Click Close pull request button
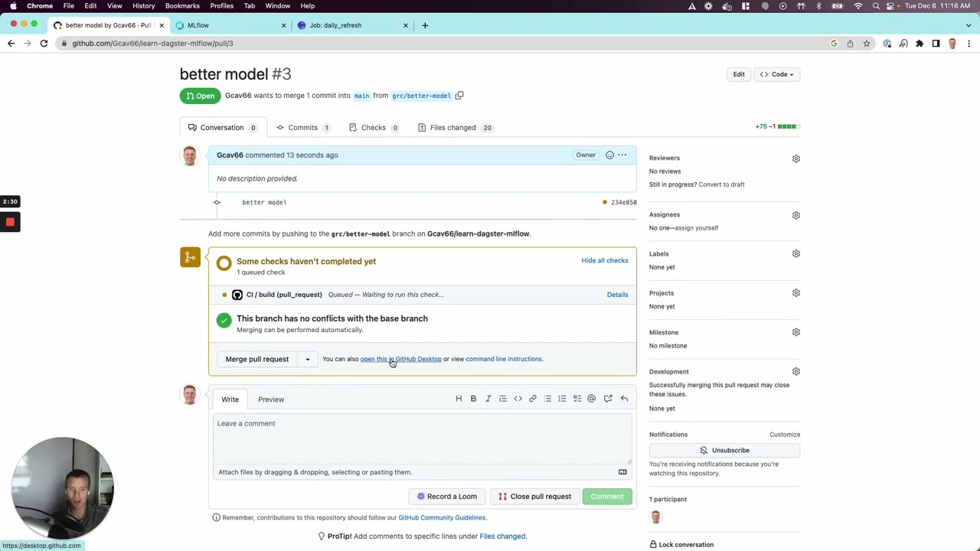This screenshot has width=980, height=551. (x=534, y=497)
